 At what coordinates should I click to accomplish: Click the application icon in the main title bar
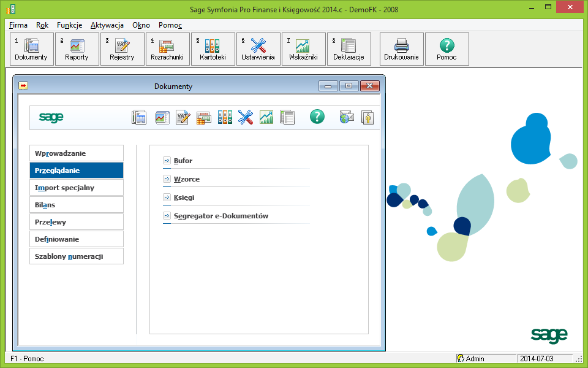point(11,9)
